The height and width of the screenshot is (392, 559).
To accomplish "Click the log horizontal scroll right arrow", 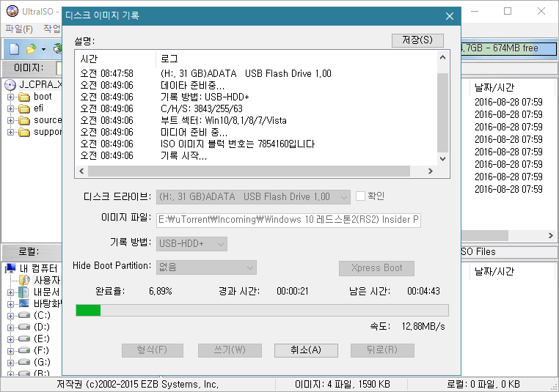I will (x=431, y=171).
